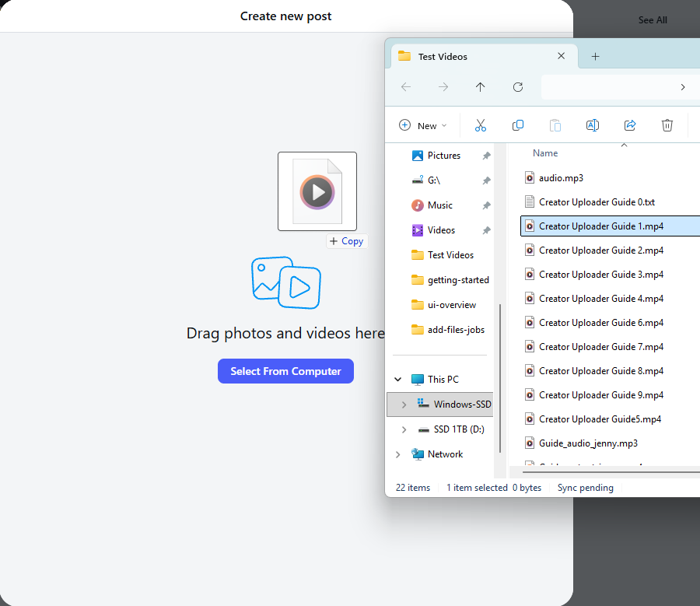Click the Paste clipboard icon
This screenshot has width=700, height=606.
coord(555,125)
